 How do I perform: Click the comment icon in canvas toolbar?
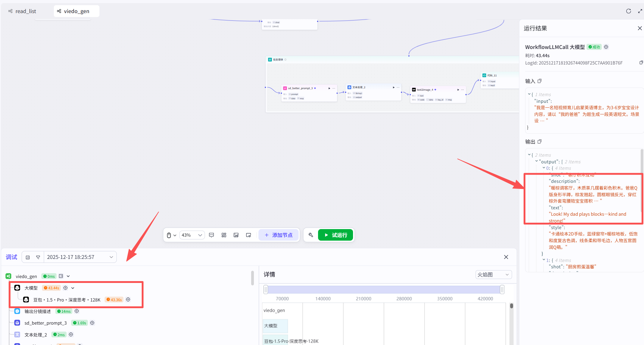click(212, 235)
